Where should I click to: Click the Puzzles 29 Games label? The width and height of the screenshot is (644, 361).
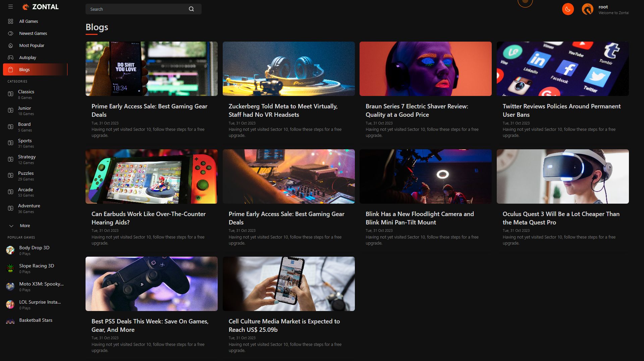tap(26, 176)
